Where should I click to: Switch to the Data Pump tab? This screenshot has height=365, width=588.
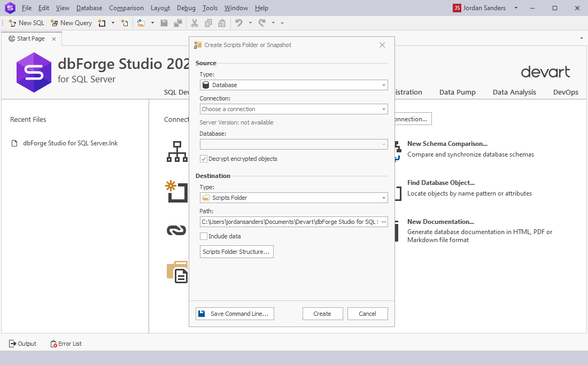pyautogui.click(x=458, y=92)
